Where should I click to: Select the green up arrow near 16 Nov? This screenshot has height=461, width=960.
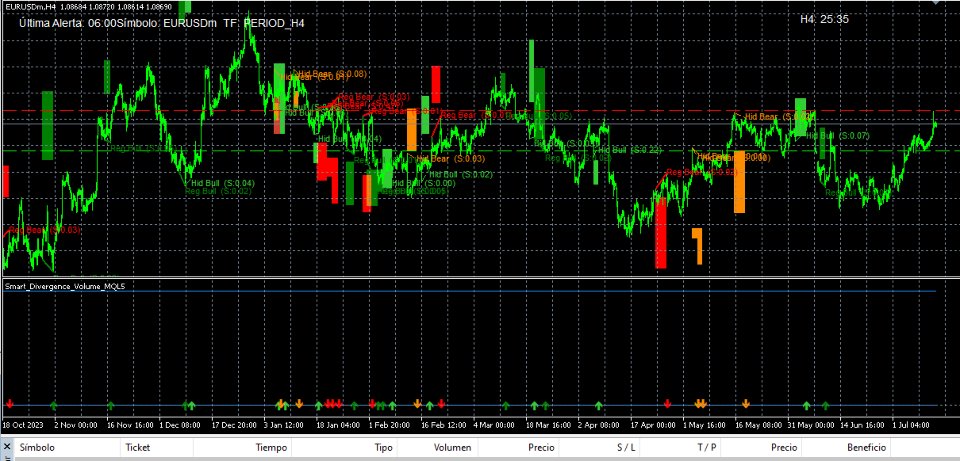coord(111,405)
